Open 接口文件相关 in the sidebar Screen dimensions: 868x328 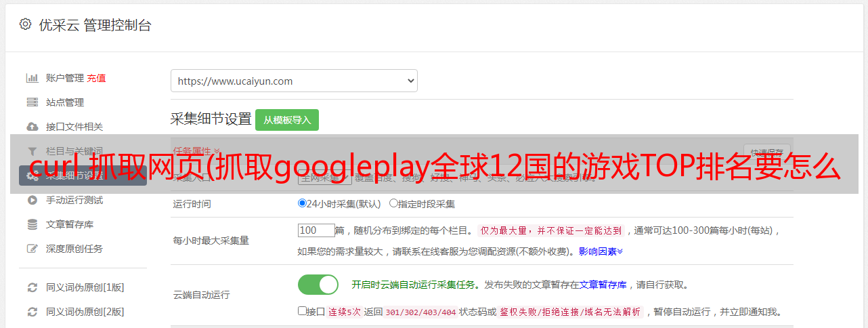tap(74, 127)
